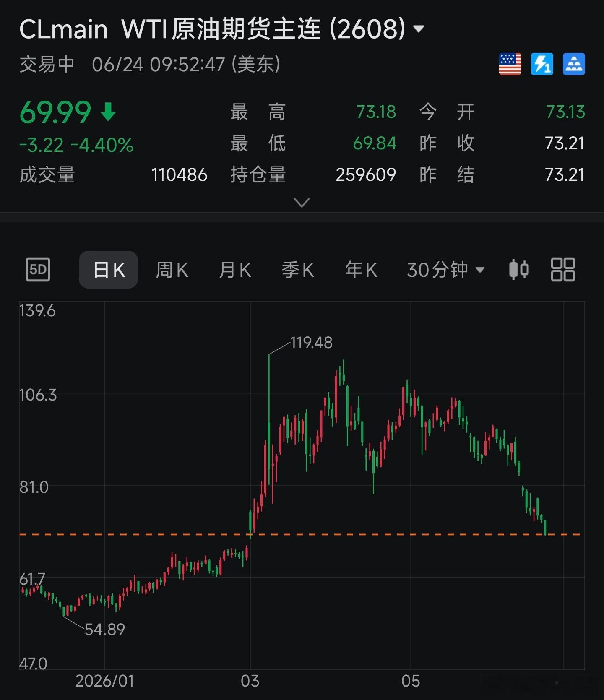Tap the change value -3.22 -4.40%
This screenshot has height=700, width=604.
coord(76,145)
